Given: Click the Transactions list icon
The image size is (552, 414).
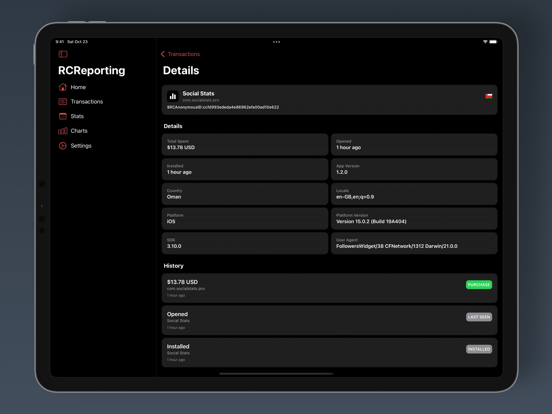Looking at the screenshot, I should (63, 101).
